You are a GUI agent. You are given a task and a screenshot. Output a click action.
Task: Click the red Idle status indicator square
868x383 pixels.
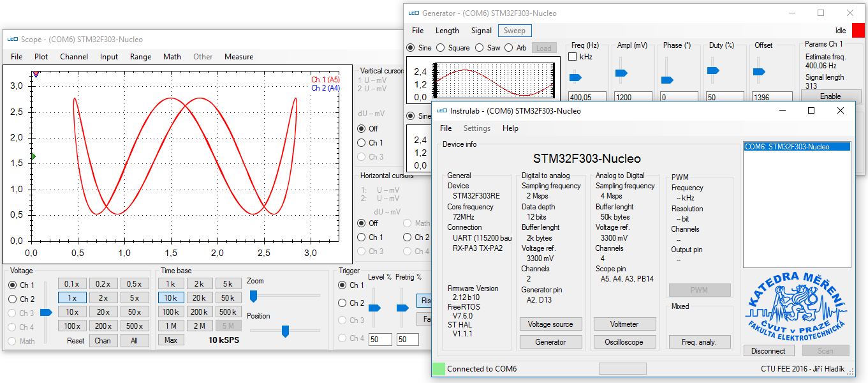point(858,31)
